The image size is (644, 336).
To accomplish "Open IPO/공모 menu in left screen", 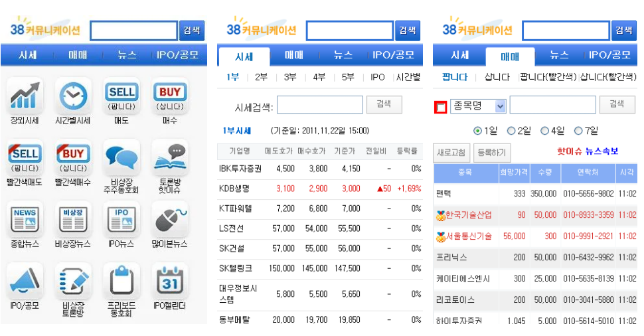I will (x=177, y=54).
